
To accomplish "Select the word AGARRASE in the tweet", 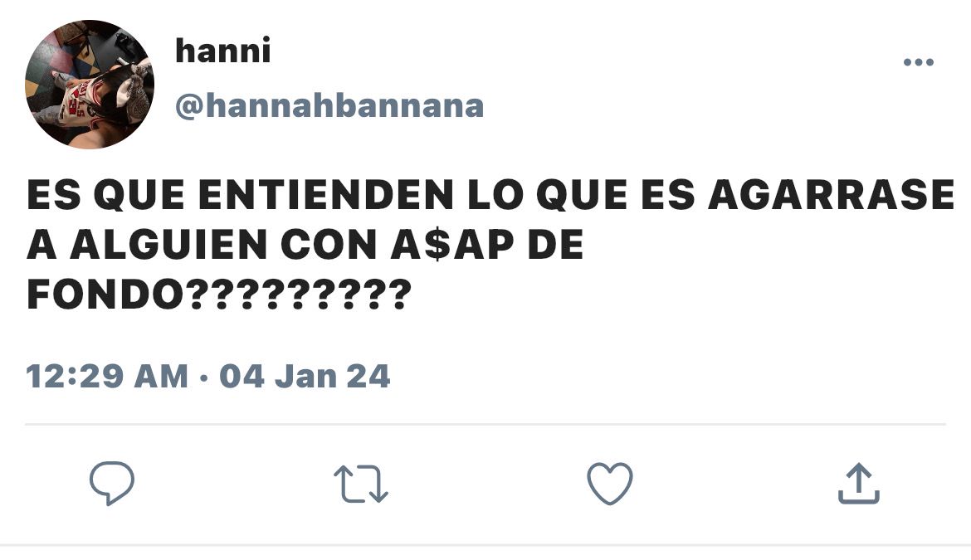I will coord(831,195).
